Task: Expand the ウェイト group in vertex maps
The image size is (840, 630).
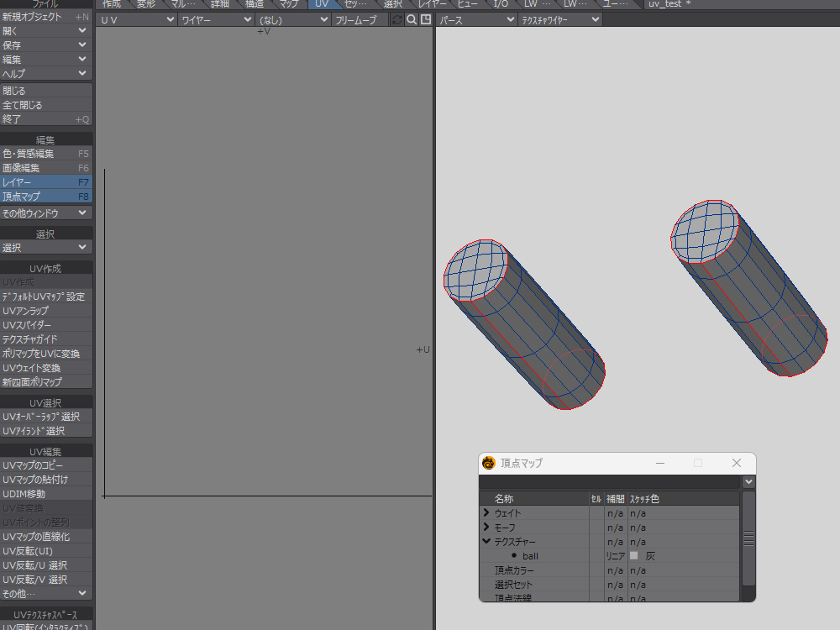Action: 486,513
